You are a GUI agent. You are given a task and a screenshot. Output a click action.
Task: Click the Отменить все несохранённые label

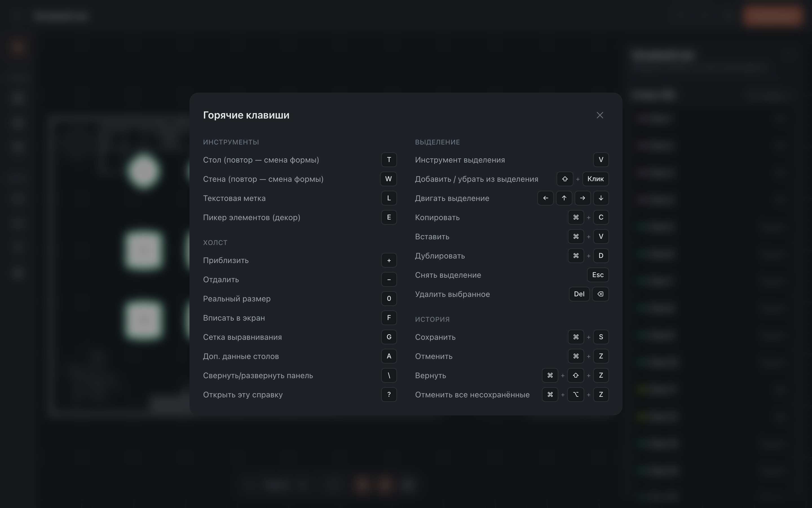(472, 395)
